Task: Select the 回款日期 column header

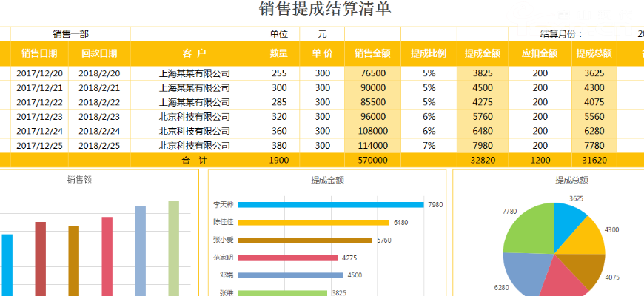Action: point(99,53)
